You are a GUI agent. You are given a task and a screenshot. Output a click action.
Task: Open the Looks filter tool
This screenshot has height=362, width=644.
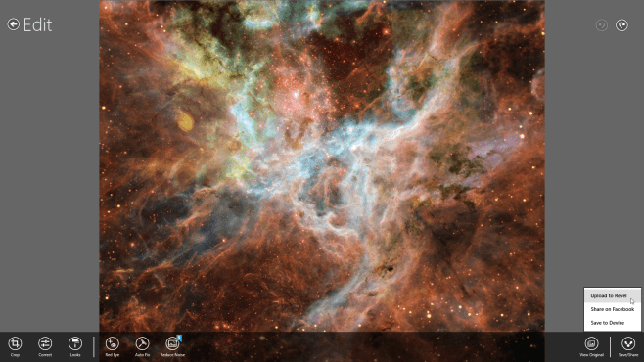[75, 346]
